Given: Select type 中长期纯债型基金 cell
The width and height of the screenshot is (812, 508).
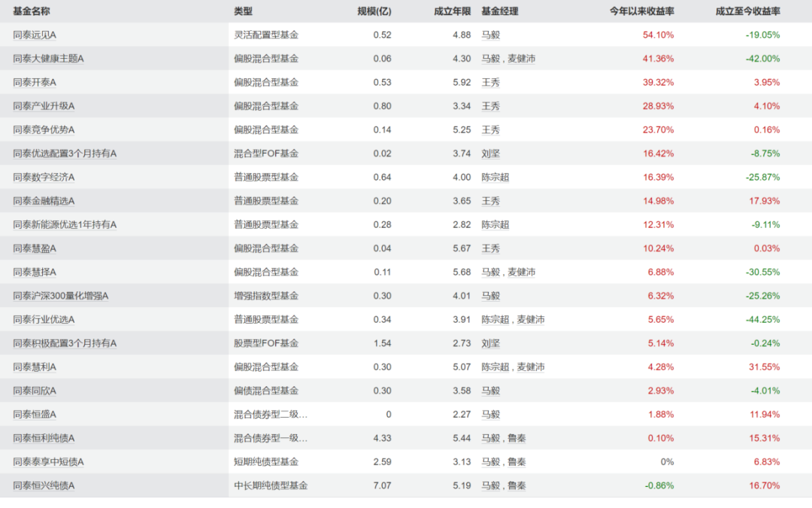Looking at the screenshot, I should 271,485.
